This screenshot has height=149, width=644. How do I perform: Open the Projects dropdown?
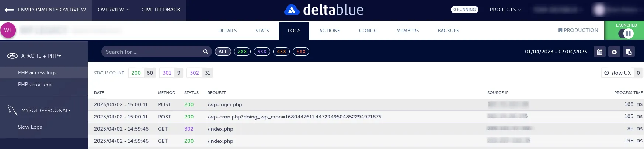pyautogui.click(x=505, y=10)
